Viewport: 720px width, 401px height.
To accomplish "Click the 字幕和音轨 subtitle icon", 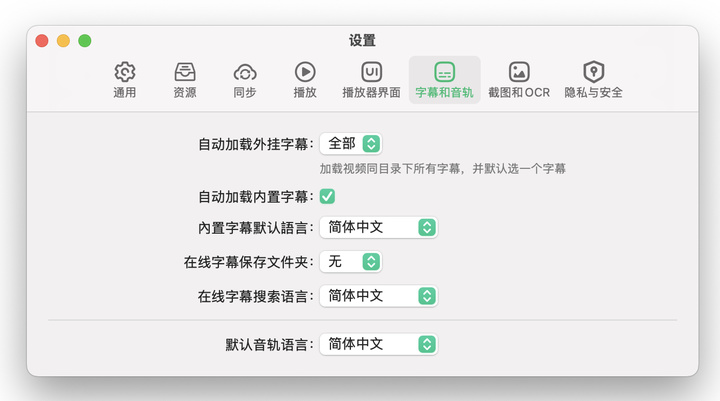I will point(444,72).
